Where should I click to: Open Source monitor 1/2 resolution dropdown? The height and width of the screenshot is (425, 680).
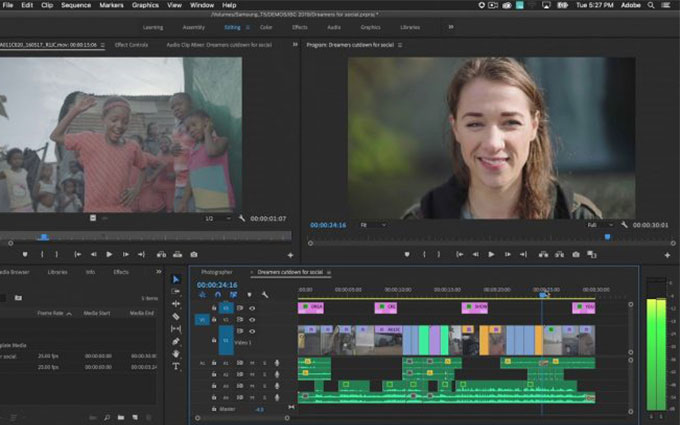click(218, 219)
